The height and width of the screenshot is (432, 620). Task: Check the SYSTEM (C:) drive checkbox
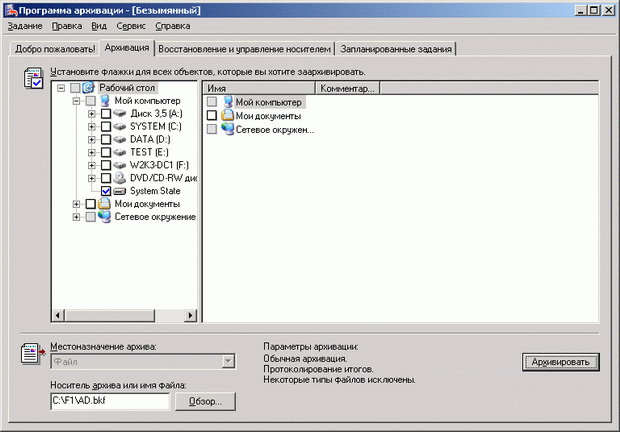(106, 126)
